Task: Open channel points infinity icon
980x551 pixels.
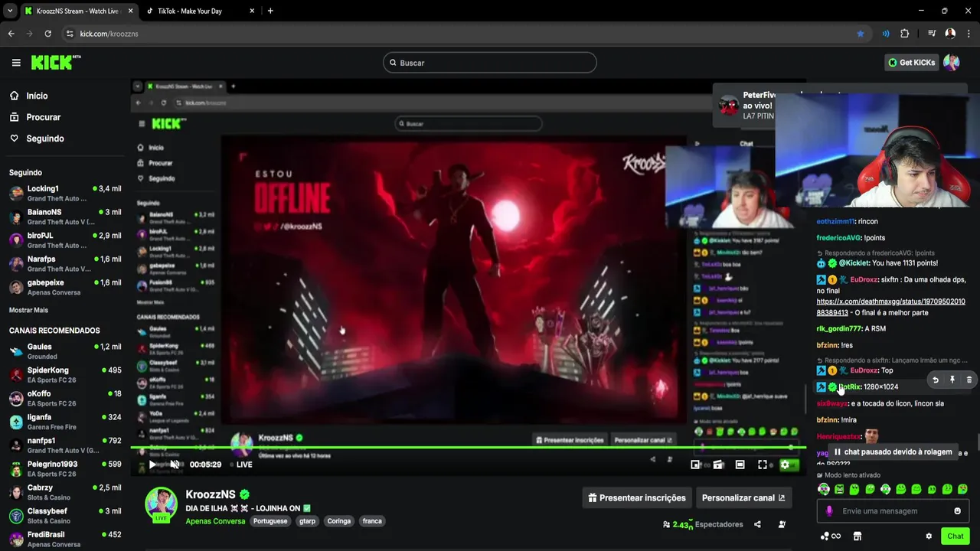Action: click(x=831, y=536)
